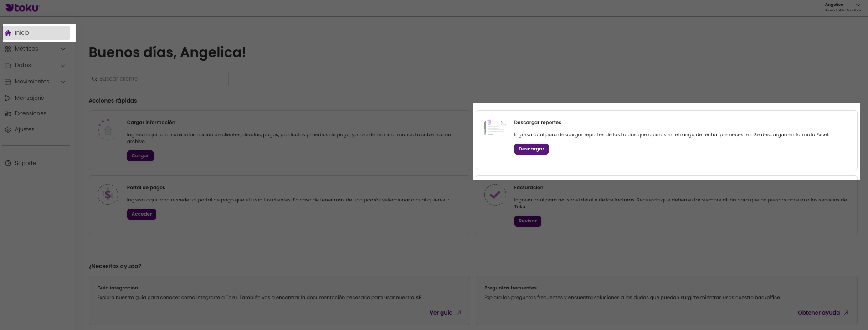The width and height of the screenshot is (868, 330).
Task: Click the Cargar button
Action: coord(140,156)
